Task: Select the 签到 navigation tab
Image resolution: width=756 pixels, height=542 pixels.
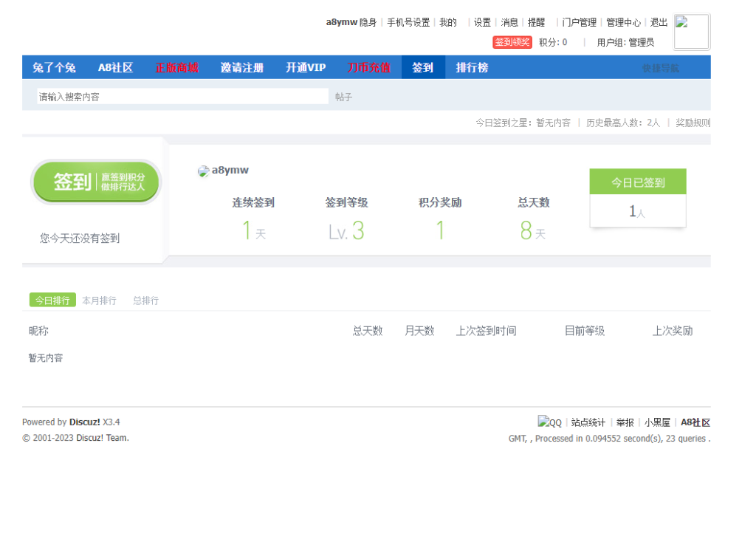Action: (x=423, y=67)
